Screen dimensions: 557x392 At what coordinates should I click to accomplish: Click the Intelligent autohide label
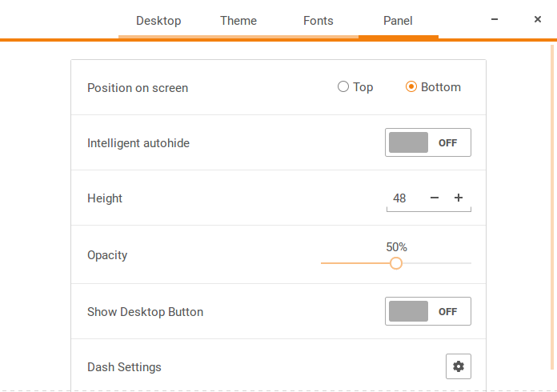click(x=138, y=143)
